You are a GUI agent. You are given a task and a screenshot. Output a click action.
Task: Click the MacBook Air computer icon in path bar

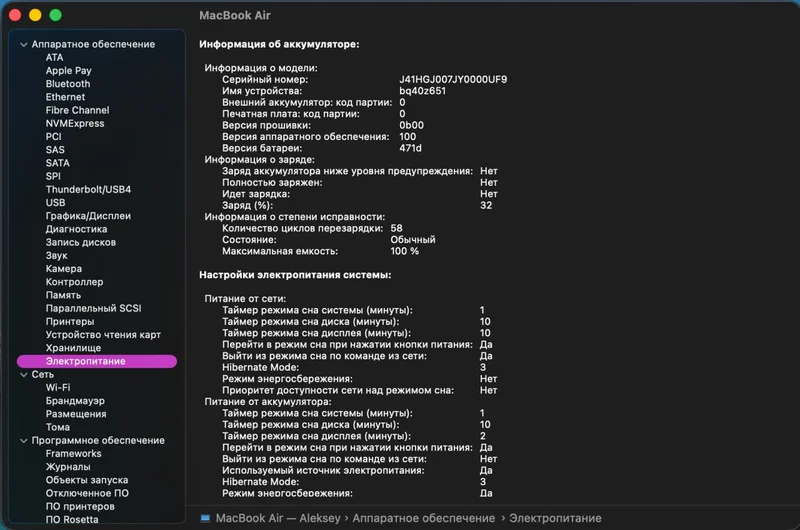pyautogui.click(x=205, y=518)
